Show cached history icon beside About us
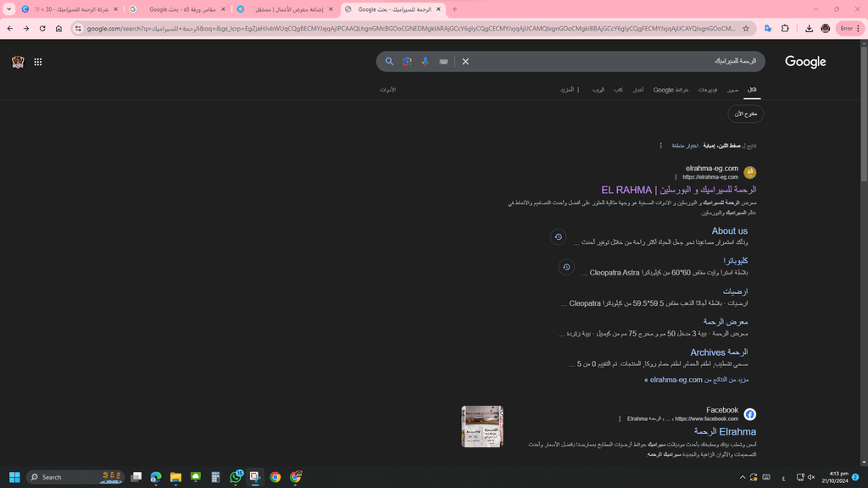The height and width of the screenshot is (488, 868). (558, 237)
